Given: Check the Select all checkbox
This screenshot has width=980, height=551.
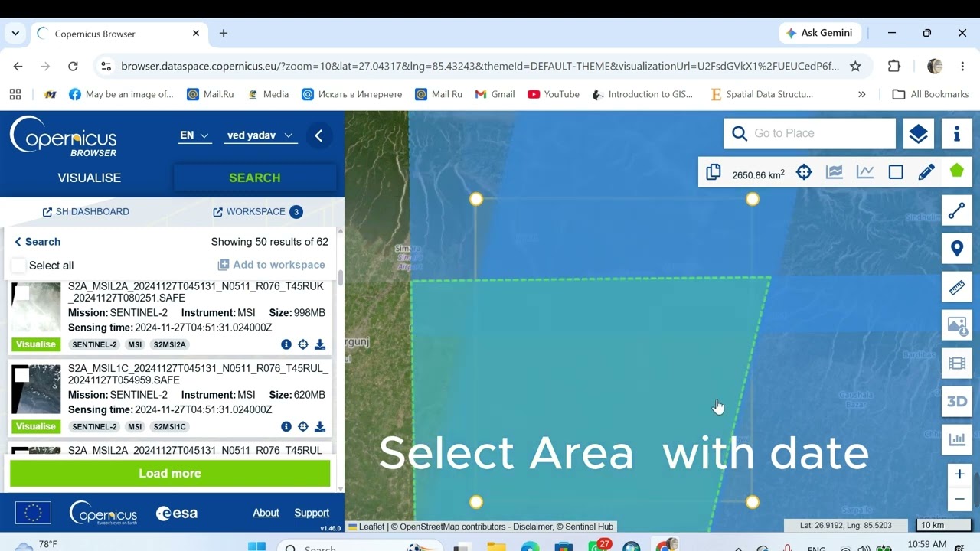Looking at the screenshot, I should pyautogui.click(x=18, y=266).
